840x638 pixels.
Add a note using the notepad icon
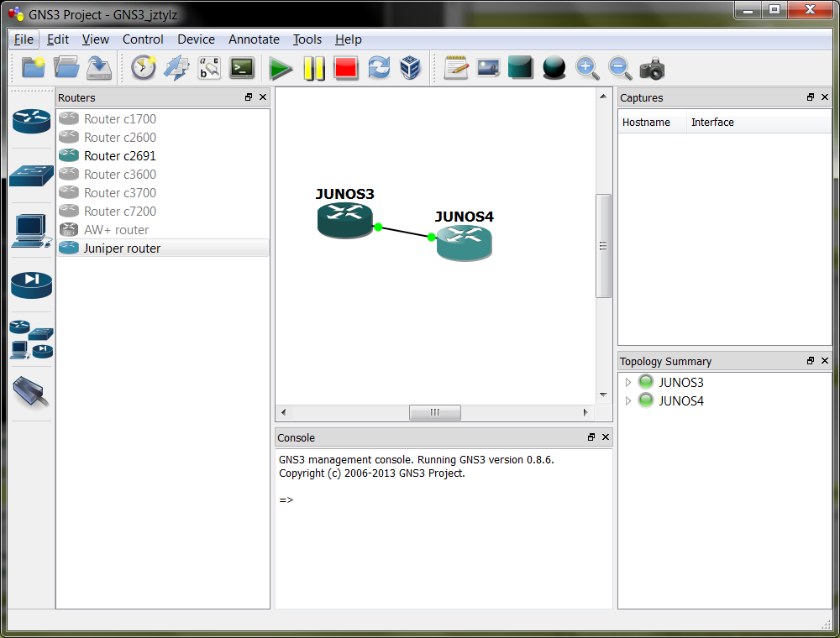pos(456,68)
